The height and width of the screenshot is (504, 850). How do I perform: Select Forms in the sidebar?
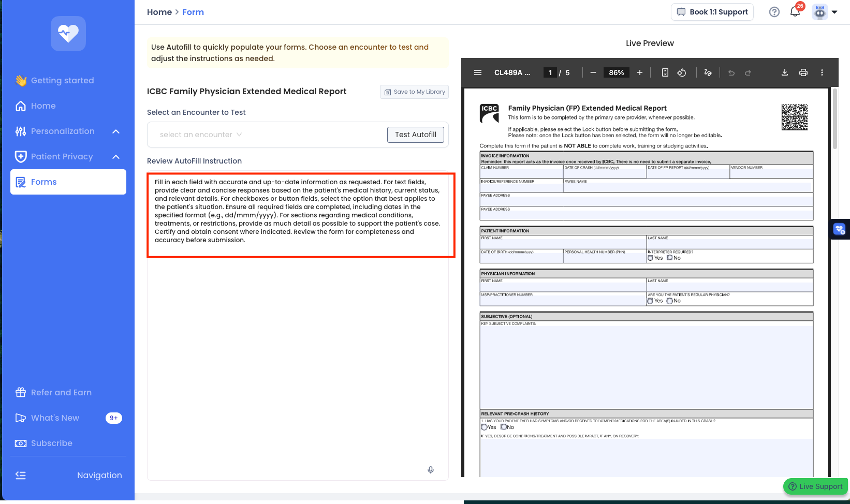click(x=68, y=182)
